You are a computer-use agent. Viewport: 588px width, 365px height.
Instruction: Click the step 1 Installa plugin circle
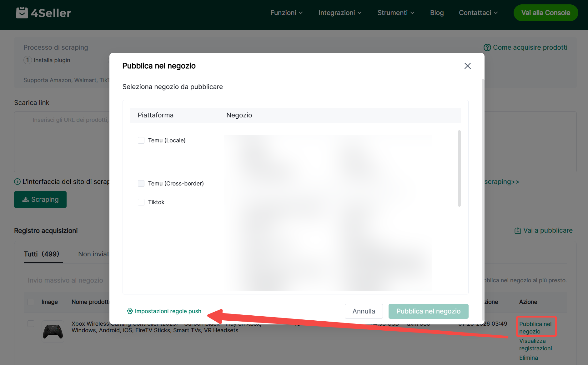click(x=28, y=60)
